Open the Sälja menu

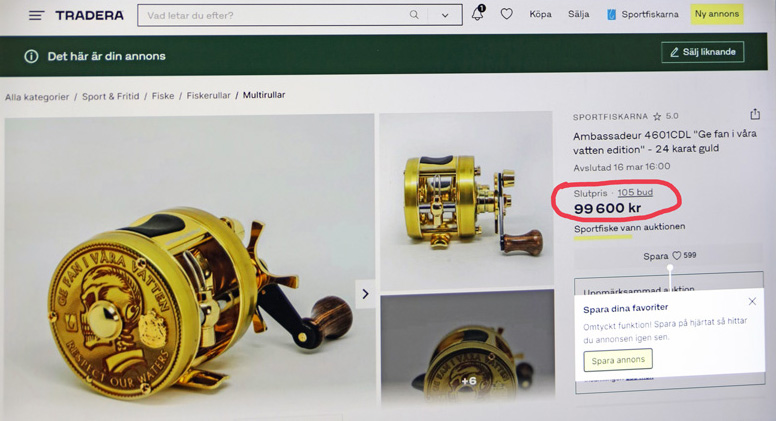point(579,14)
